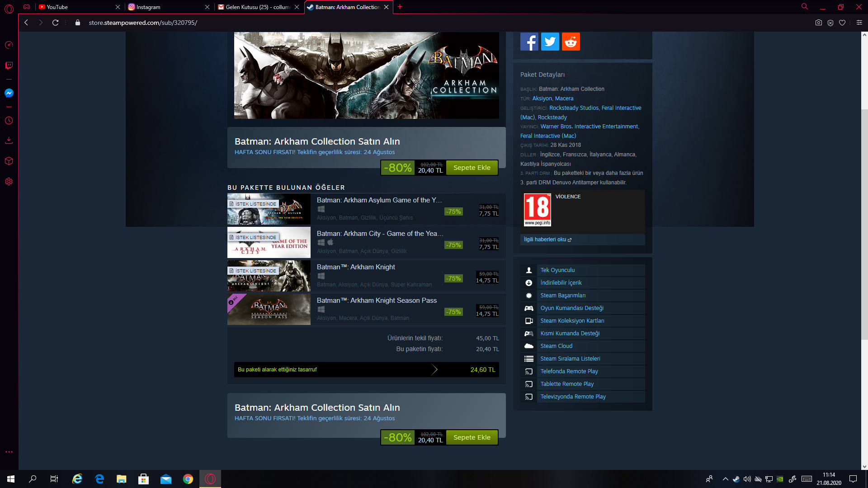Open Batman: Arkham Knight Season Pass item
This screenshot has height=488, width=868.
[x=377, y=300]
